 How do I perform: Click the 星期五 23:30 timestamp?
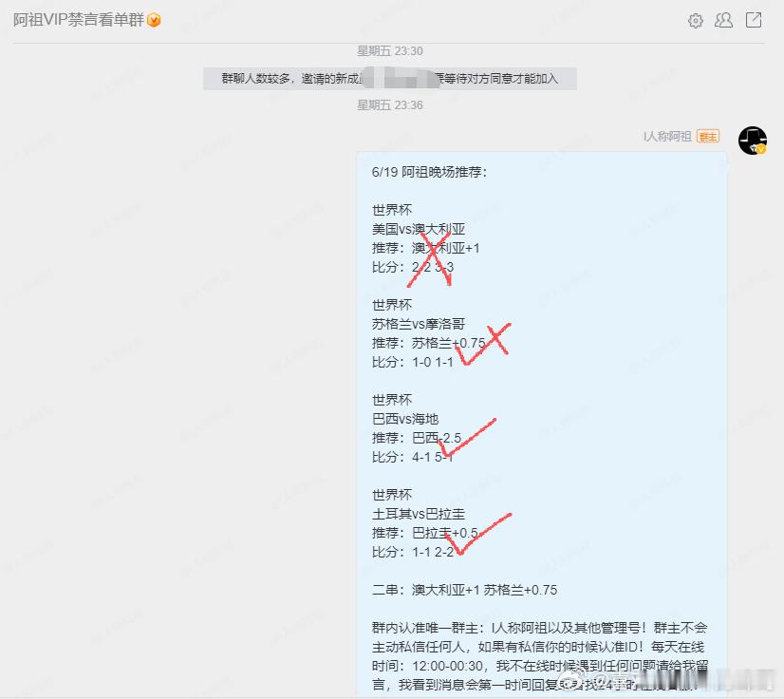tap(389, 51)
